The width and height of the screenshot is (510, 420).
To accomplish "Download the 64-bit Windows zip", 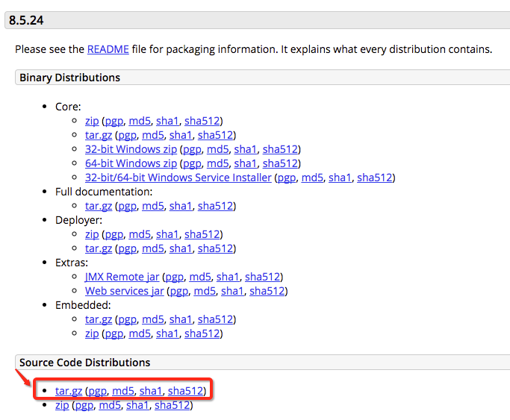I will [x=131, y=163].
